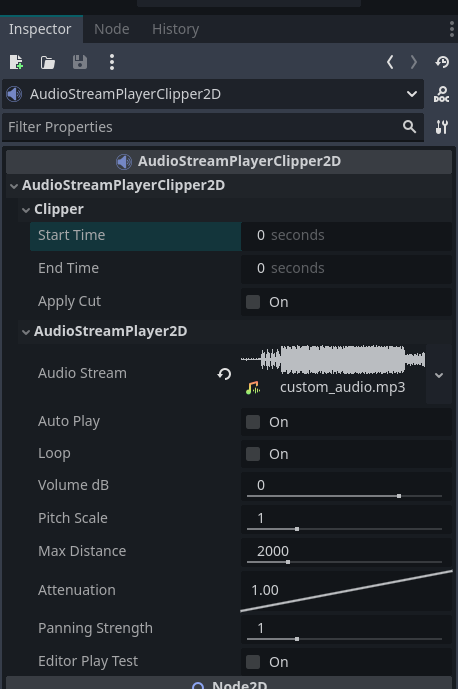458x689 pixels.
Task: Open the AudioStreamPlayerClipper2D object dropdown
Action: 213,94
